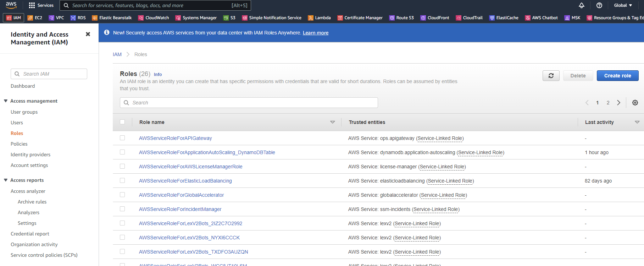
Task: Open the MSK shortcut
Action: [572, 18]
